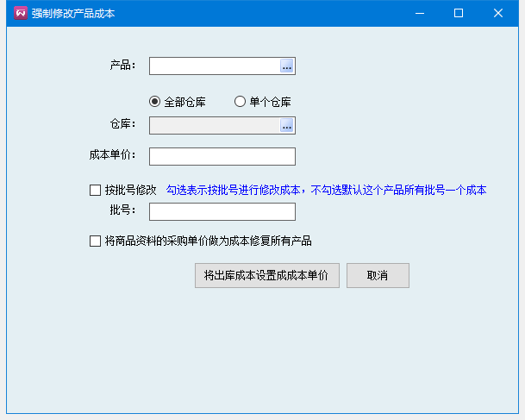Check 将商品资料的采购单价做为成本修复所有产品 option
The width and height of the screenshot is (525, 420).
click(x=96, y=241)
